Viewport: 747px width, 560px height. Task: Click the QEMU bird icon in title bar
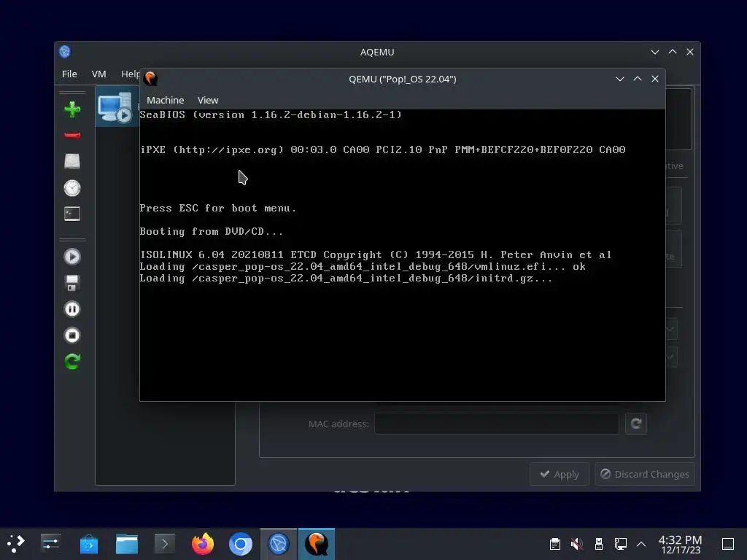click(x=150, y=79)
